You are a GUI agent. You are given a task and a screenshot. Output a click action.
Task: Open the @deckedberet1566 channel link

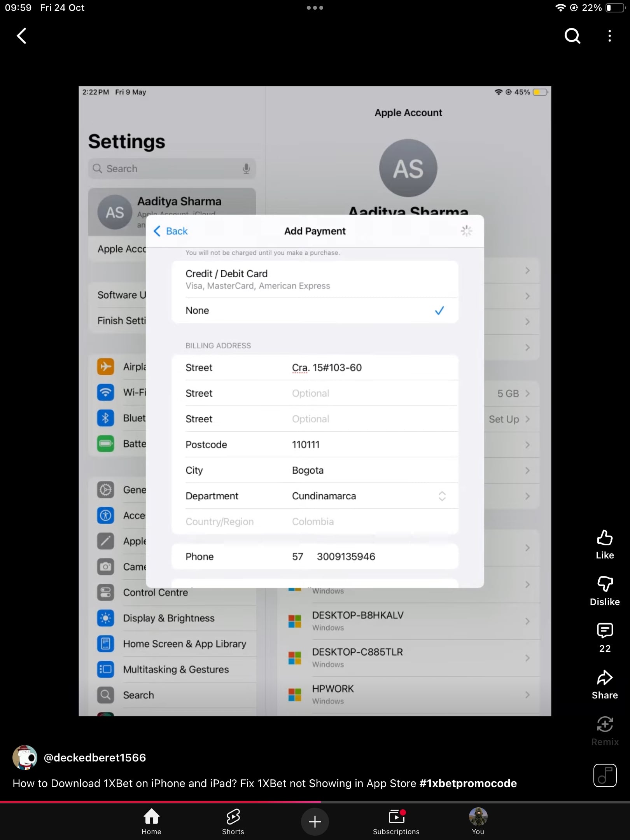pos(95,758)
